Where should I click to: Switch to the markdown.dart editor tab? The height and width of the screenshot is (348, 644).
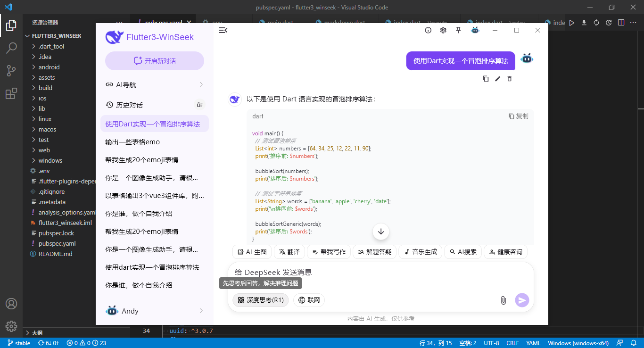(344, 23)
